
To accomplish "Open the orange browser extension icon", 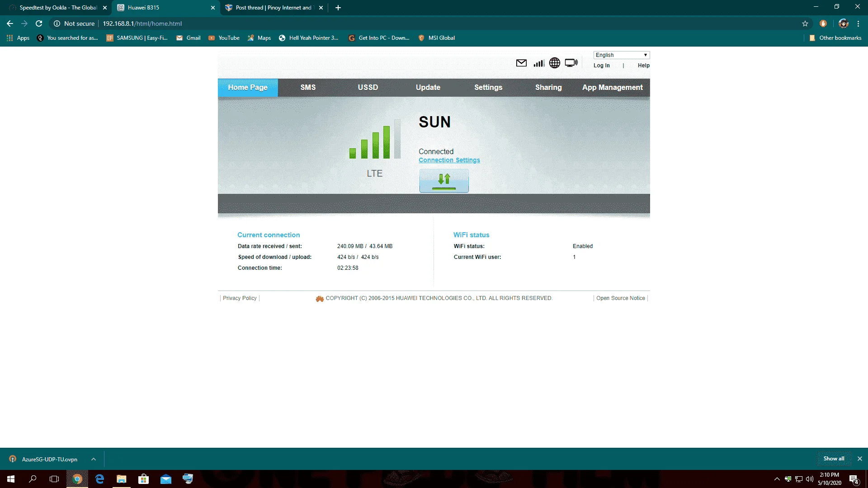I will click(x=823, y=23).
